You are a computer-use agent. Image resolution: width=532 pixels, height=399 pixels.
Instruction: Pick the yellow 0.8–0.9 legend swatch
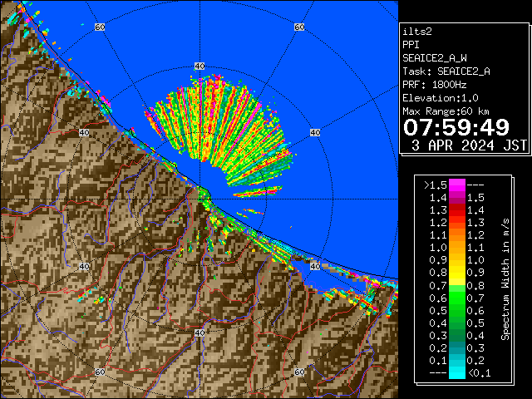pos(457,273)
